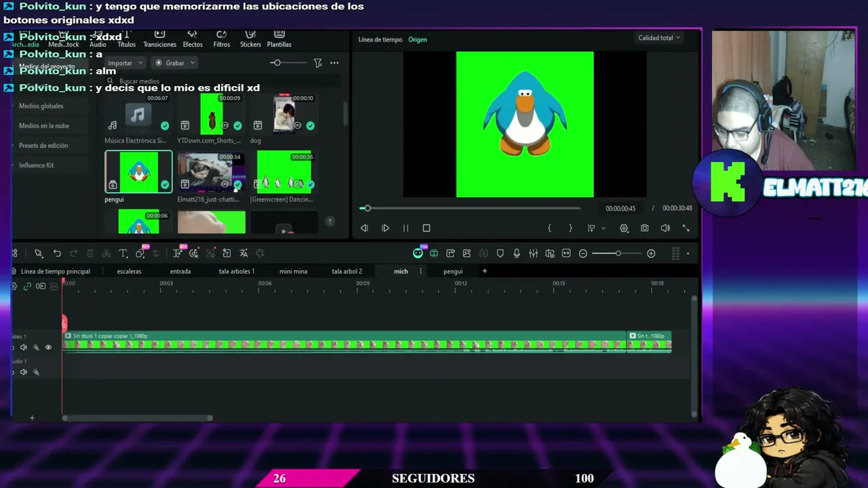This screenshot has width=868, height=488.
Task: Choose the select tool in timeline toolbar
Action: [x=39, y=253]
